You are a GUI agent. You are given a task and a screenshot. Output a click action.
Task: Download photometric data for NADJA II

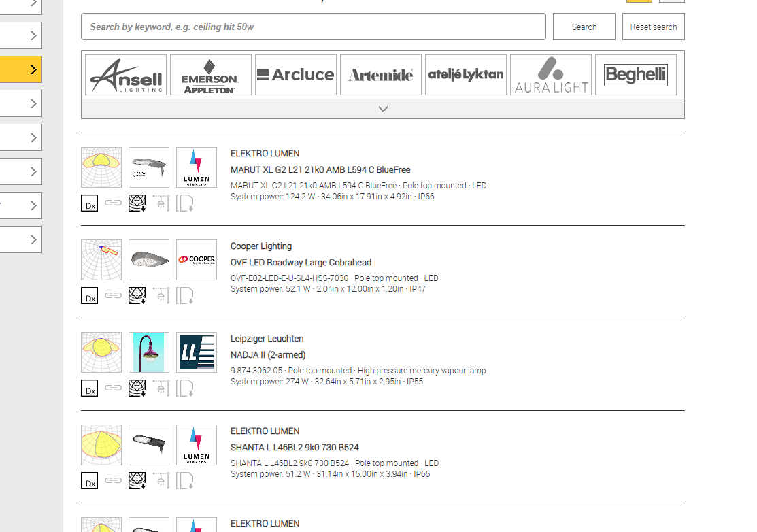pos(137,388)
